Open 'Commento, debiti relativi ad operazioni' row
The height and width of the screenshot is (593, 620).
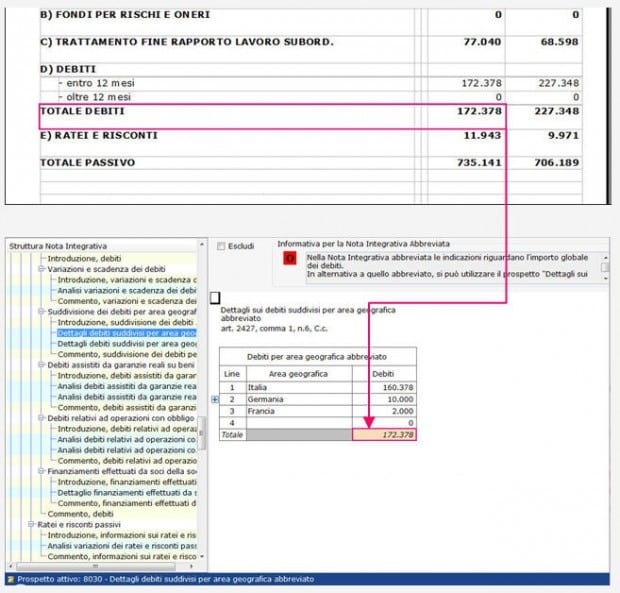(127, 461)
